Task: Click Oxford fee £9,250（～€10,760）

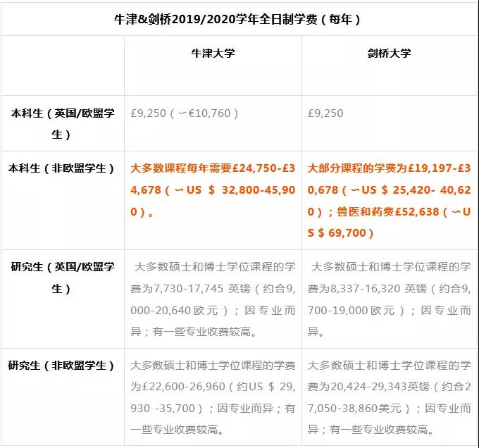Action: [185, 113]
